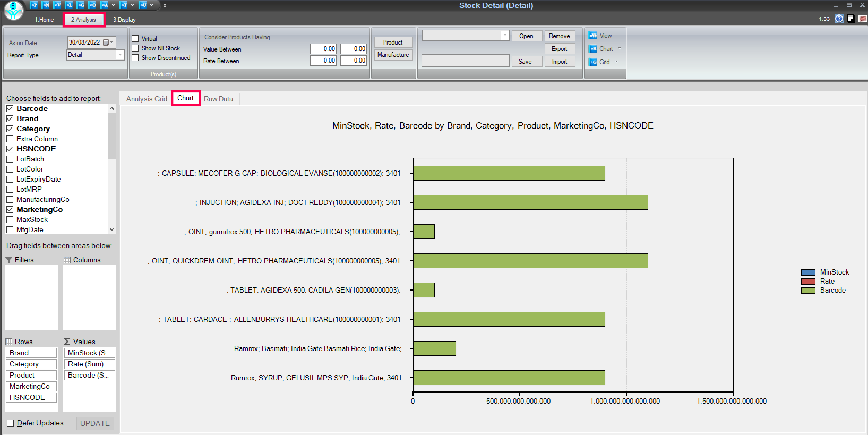
Task: Switch to the 3.Display ribbon tab
Action: pos(124,20)
